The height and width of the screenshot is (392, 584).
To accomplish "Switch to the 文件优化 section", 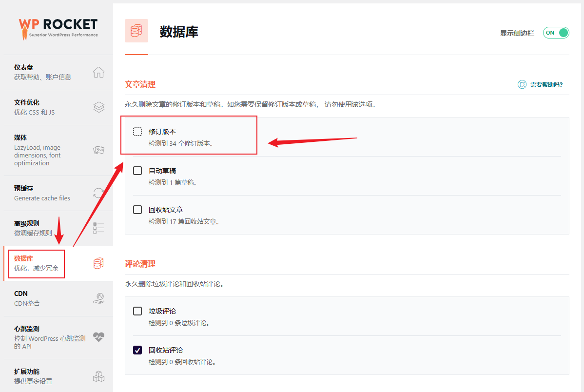I will coord(27,102).
